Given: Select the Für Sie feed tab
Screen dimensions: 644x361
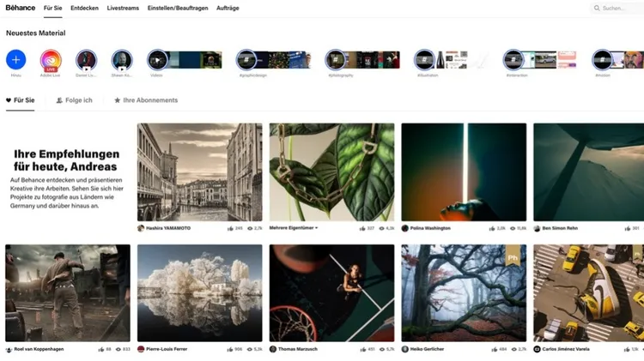Looking at the screenshot, I should pos(20,100).
